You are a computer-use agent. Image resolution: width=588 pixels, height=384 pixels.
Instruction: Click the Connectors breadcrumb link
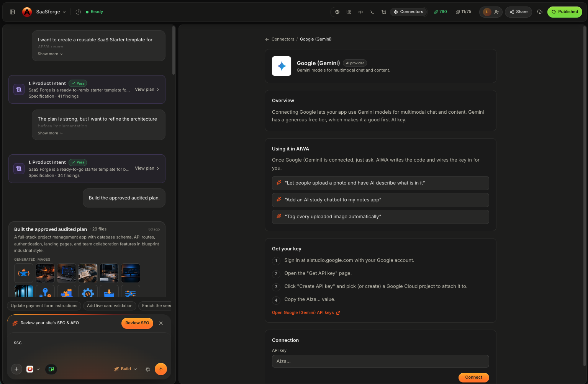click(x=283, y=39)
